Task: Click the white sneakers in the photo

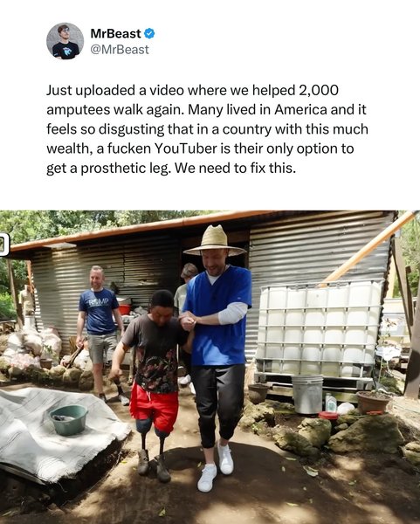Action: (216, 468)
